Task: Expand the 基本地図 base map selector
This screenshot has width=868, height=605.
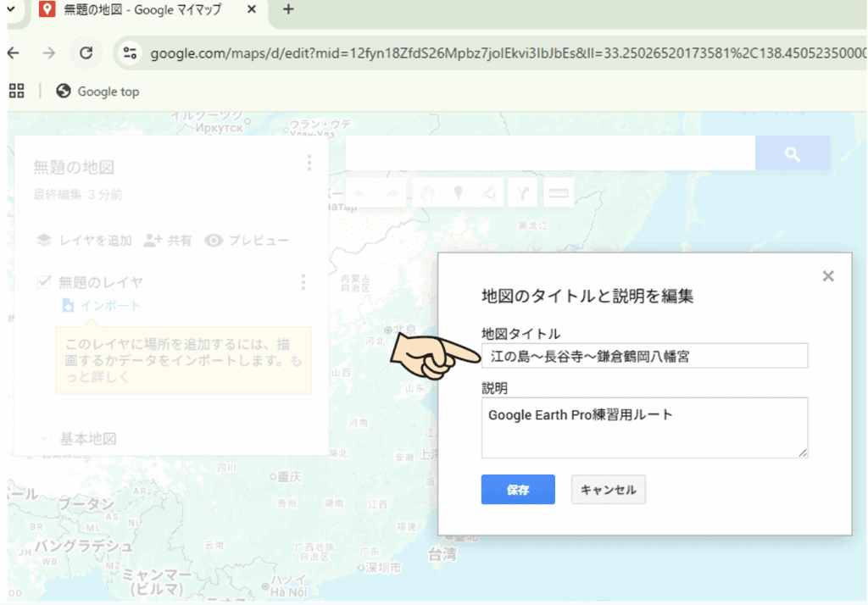Action: point(45,438)
